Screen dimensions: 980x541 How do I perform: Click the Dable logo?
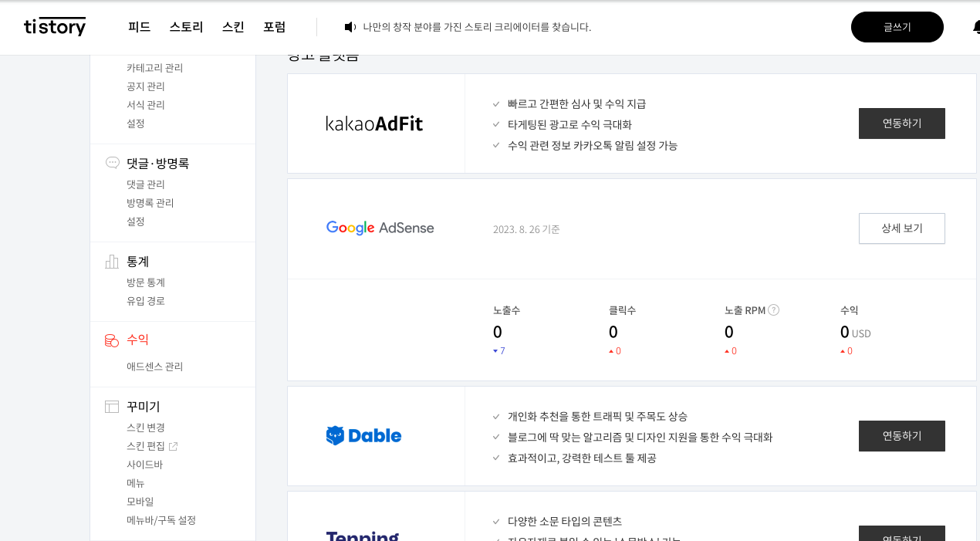[363, 435]
